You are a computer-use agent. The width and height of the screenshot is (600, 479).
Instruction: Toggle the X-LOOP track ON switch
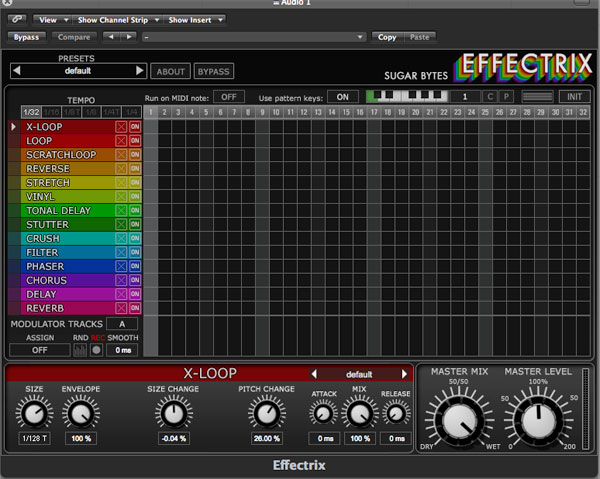(x=135, y=127)
